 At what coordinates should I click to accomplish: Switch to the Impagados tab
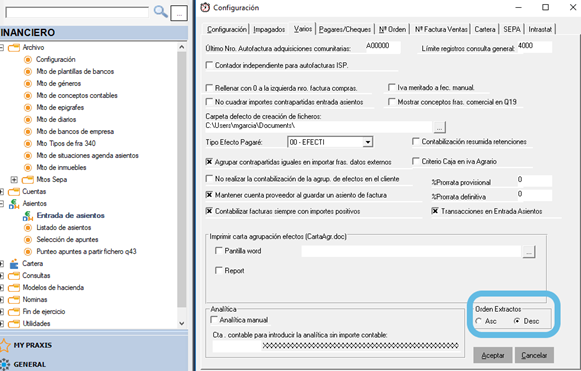coord(269,29)
